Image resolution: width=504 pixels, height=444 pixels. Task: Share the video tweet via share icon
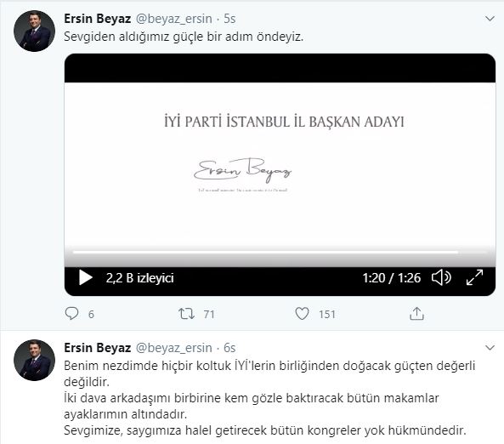pos(416,314)
